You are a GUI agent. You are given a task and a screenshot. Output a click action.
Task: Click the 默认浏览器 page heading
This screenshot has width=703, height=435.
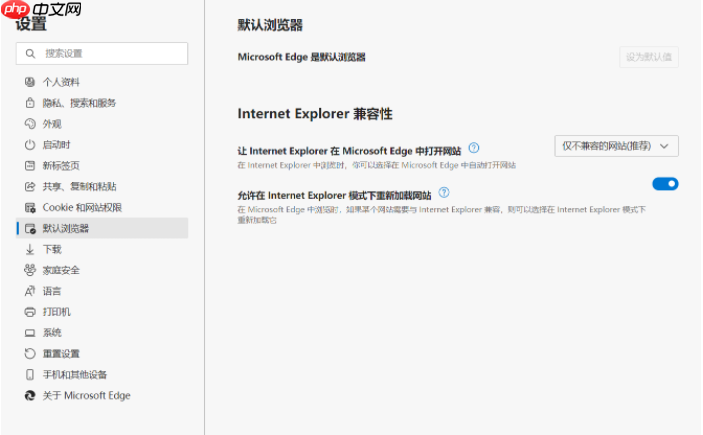click(270, 25)
